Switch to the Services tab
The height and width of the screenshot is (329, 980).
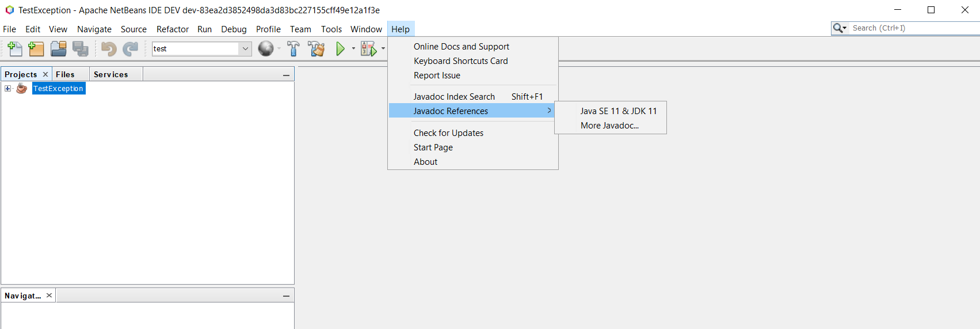tap(111, 74)
